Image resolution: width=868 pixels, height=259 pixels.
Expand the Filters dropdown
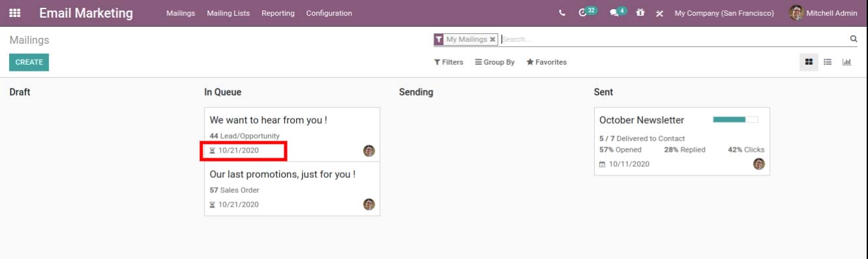click(x=448, y=62)
